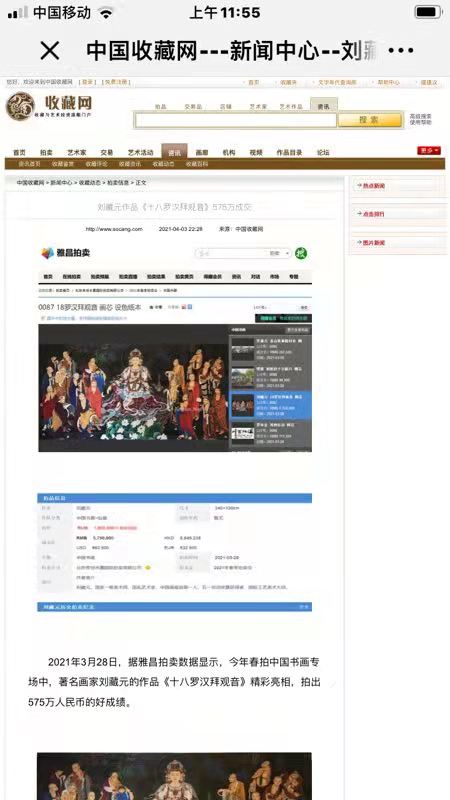This screenshot has width=450, height=800.
Task: Click the yellow 搜索 button
Action: click(x=370, y=120)
